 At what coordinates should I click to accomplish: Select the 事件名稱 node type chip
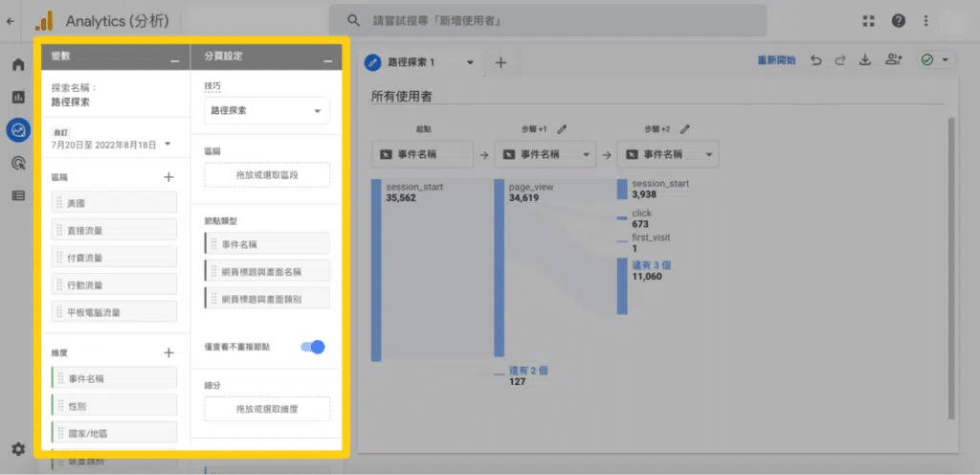(267, 244)
